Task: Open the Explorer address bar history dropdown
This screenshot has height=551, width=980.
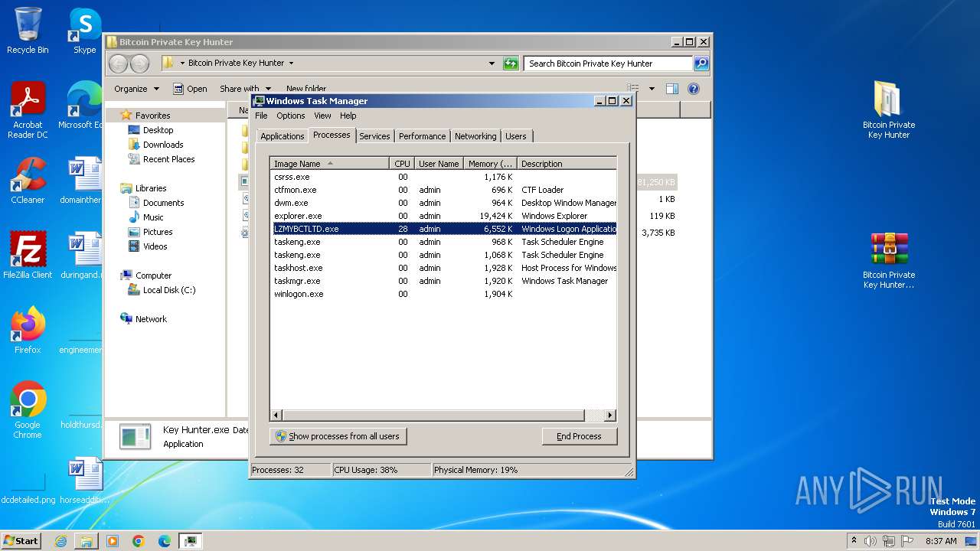Action: click(492, 64)
